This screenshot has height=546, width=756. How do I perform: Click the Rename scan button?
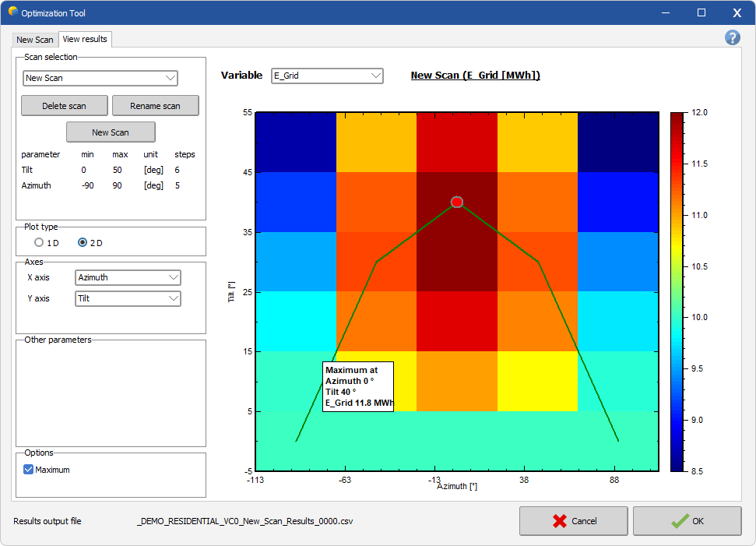pos(155,106)
